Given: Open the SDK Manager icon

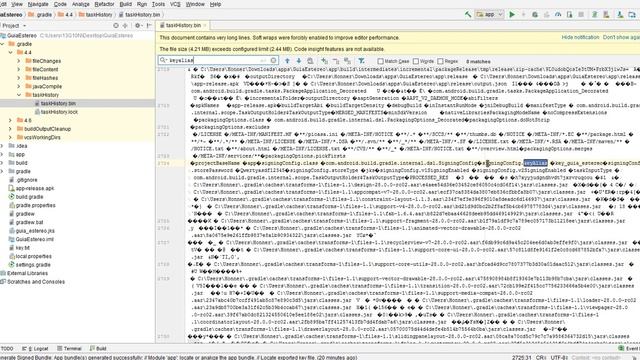Looking at the screenshot, I should (x=620, y=14).
